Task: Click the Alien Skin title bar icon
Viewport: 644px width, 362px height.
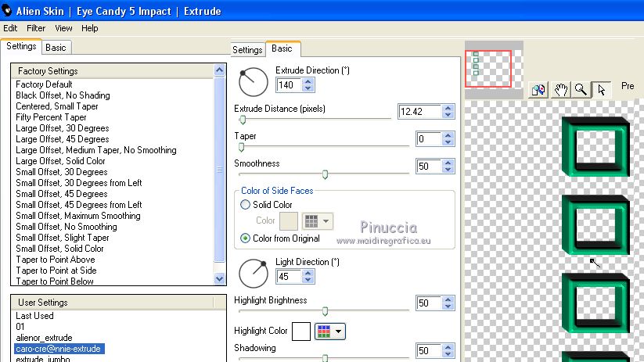Action: pos(6,10)
